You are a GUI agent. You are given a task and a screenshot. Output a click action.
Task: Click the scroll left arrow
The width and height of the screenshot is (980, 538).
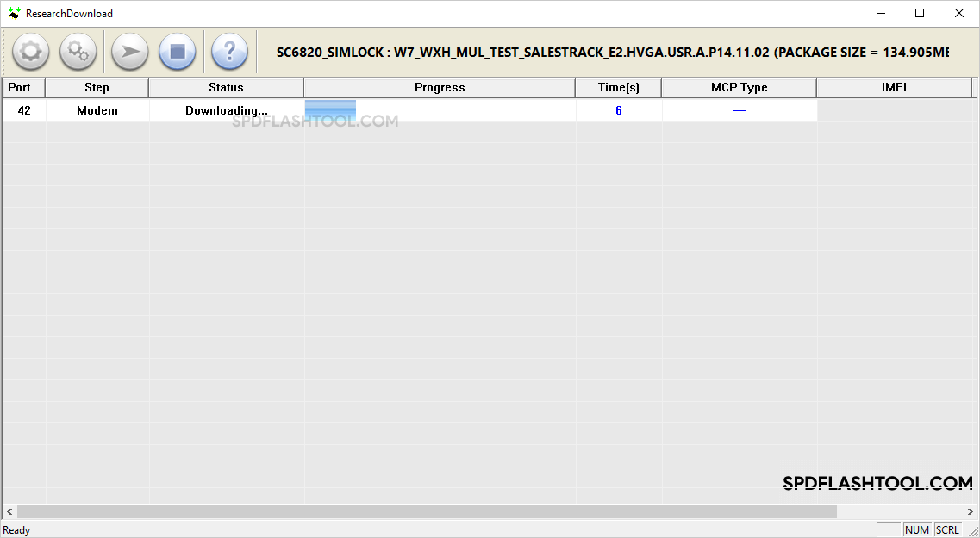(9, 512)
